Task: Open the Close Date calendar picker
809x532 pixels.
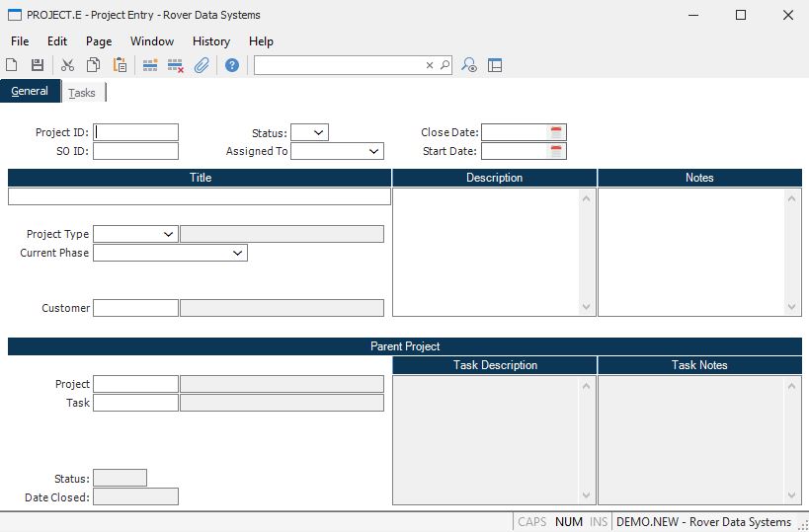Action: (557, 132)
